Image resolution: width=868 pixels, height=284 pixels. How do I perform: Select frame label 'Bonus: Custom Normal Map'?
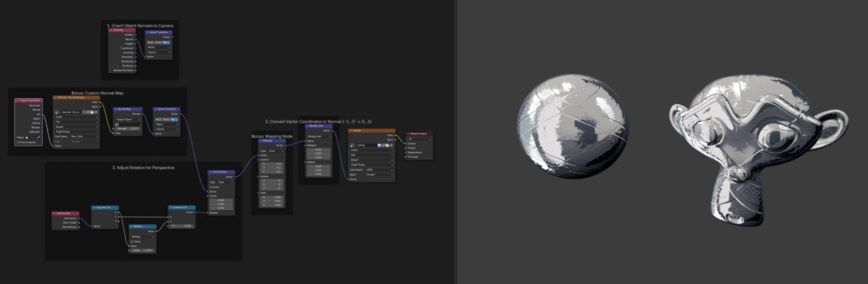click(98, 93)
